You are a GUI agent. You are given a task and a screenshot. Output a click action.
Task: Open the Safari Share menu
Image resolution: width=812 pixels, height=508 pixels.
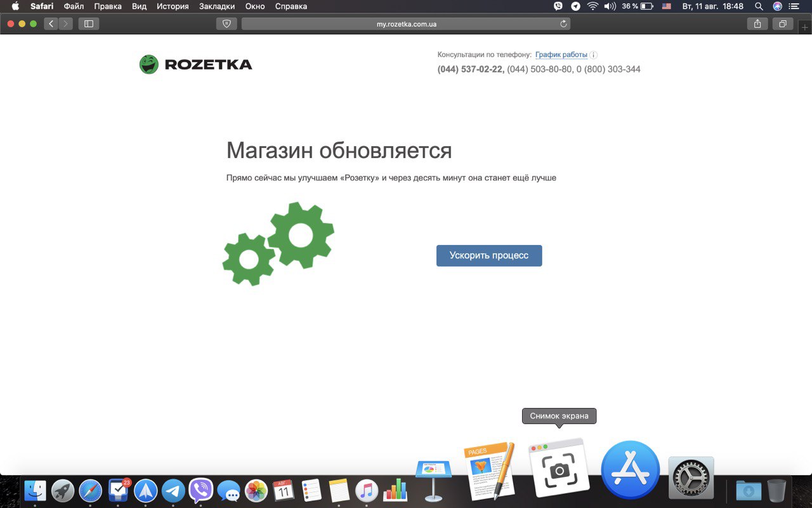click(x=757, y=24)
